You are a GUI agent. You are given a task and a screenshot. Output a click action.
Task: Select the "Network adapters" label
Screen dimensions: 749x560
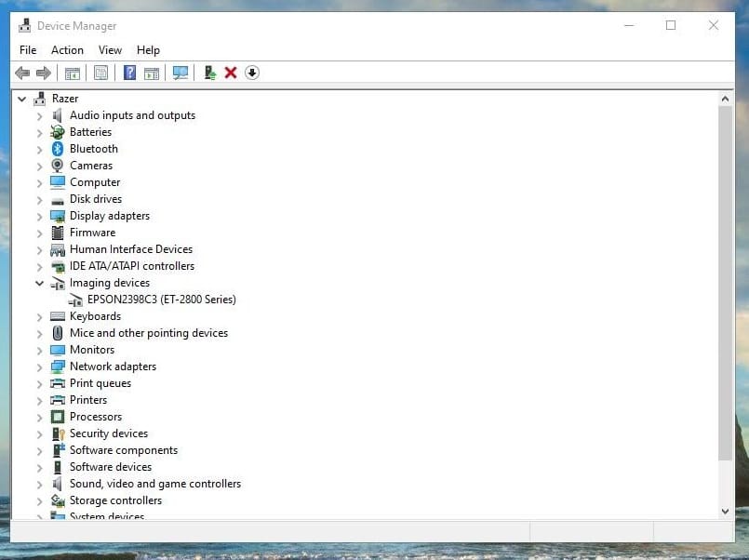click(114, 367)
